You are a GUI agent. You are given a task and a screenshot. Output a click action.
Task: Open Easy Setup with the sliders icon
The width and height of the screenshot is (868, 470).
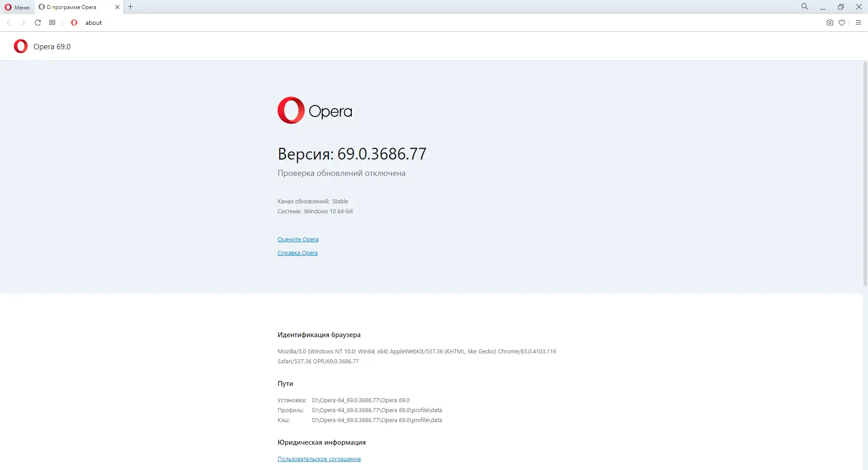pos(859,23)
